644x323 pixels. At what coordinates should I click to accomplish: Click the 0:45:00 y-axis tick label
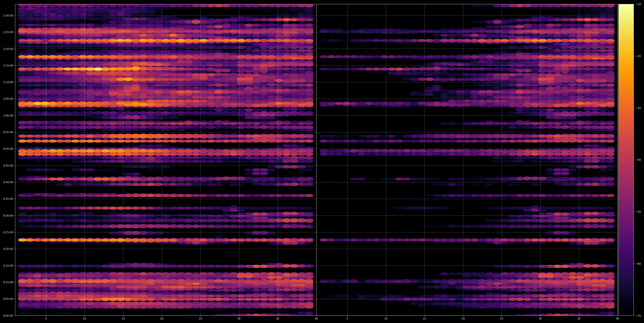(8, 166)
